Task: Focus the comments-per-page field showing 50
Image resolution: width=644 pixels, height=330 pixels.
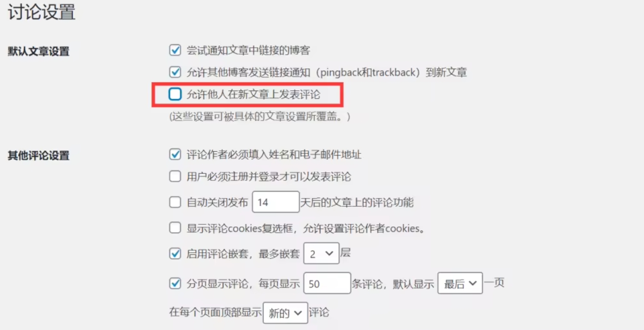Action: pyautogui.click(x=327, y=283)
